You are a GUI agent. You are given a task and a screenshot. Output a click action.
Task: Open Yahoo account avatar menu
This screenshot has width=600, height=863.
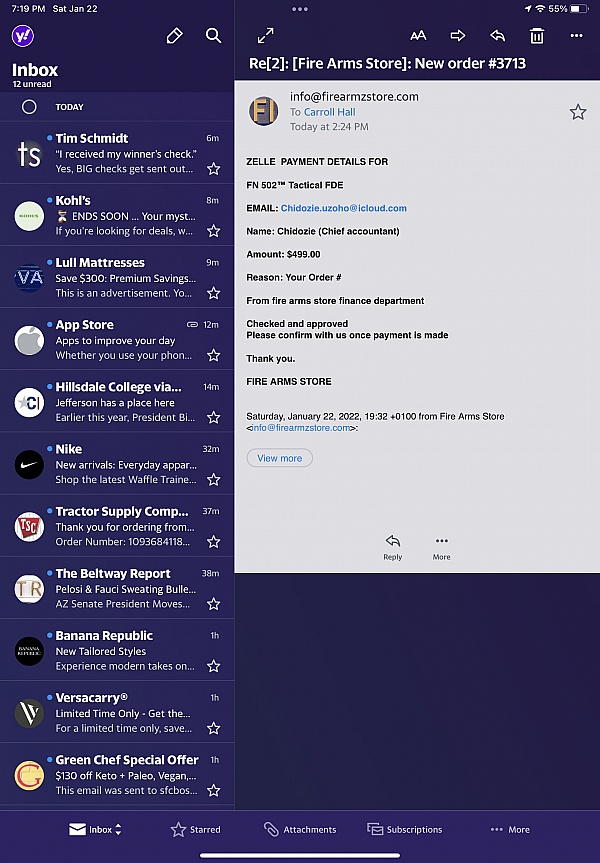click(23, 36)
